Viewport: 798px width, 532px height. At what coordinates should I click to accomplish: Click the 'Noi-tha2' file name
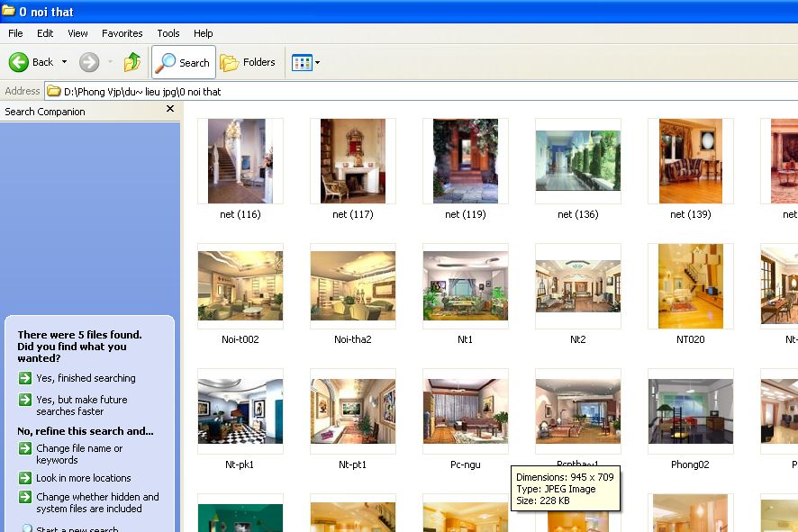click(x=353, y=339)
